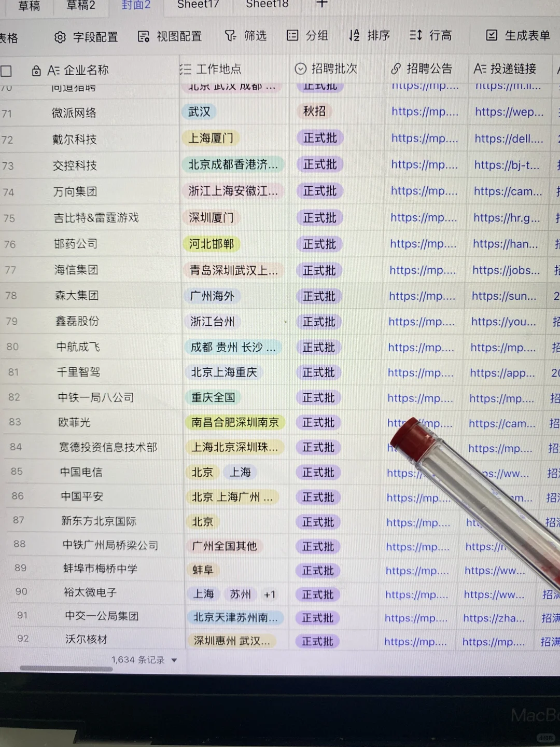Select the 裕太微电子 cell
Viewport: 560px width, 747px height.
click(x=90, y=592)
